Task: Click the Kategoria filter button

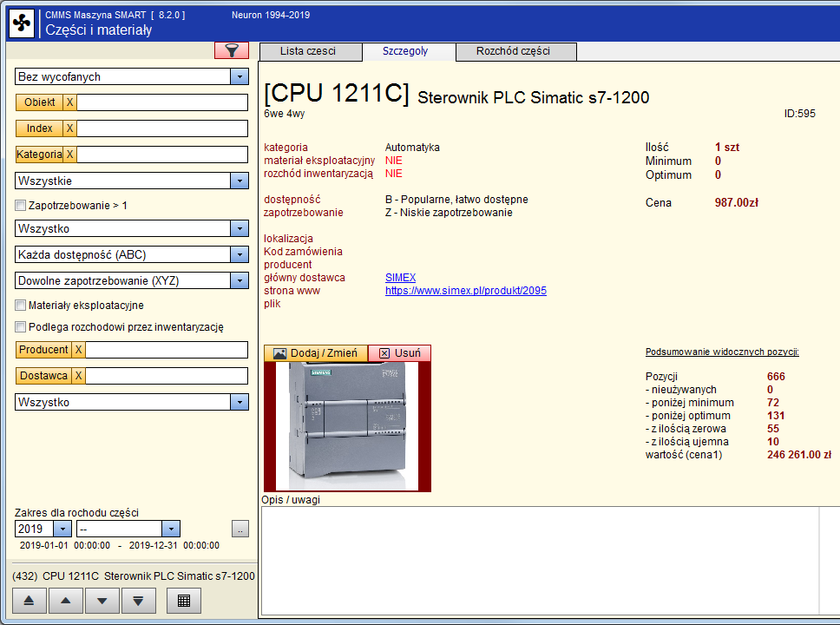Action: [x=39, y=155]
